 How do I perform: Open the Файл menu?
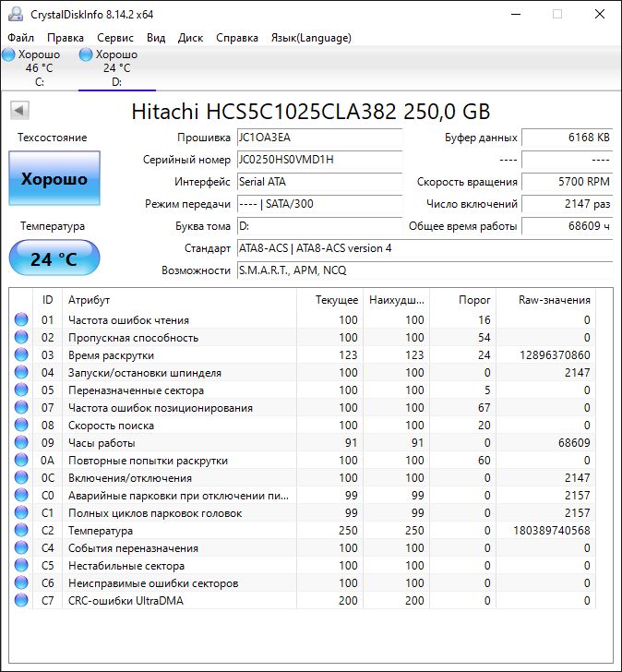20,38
